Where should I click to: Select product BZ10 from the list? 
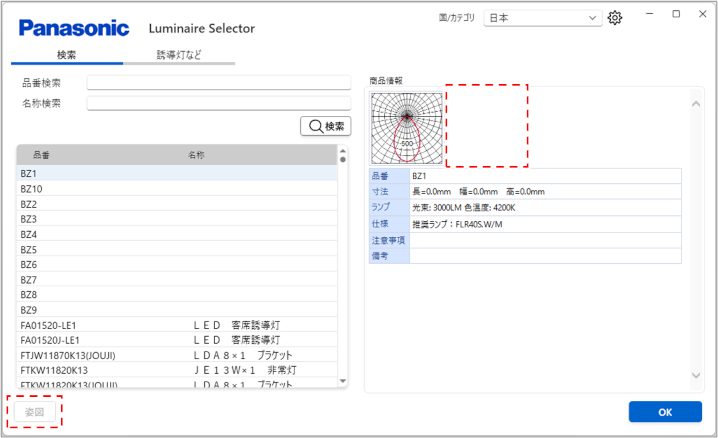(176, 189)
